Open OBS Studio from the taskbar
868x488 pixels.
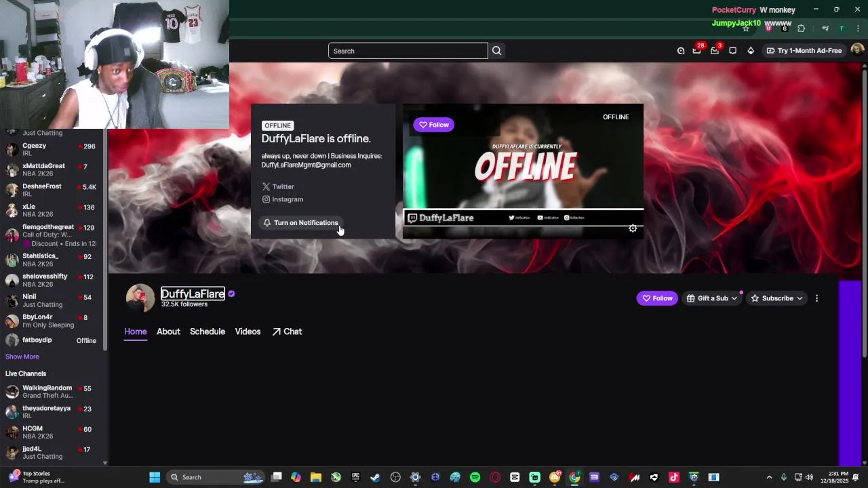(x=395, y=477)
